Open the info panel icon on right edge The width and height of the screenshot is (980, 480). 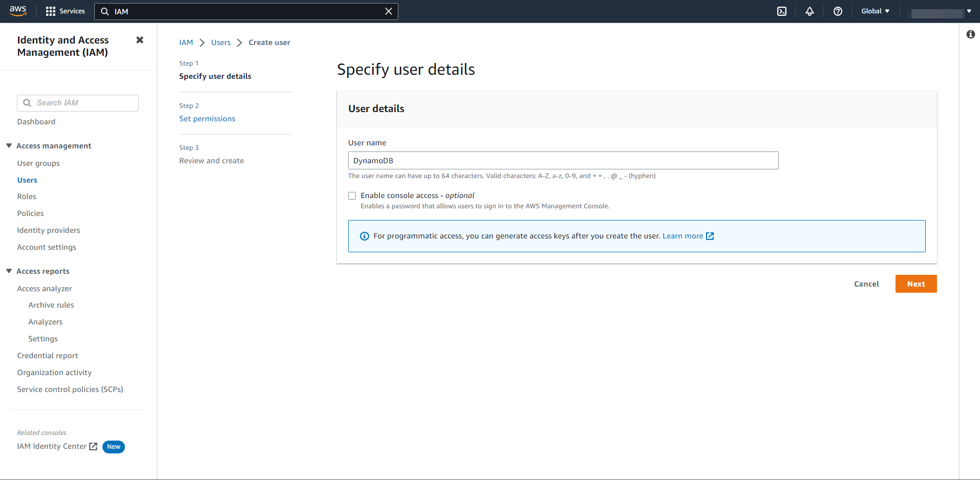(970, 34)
